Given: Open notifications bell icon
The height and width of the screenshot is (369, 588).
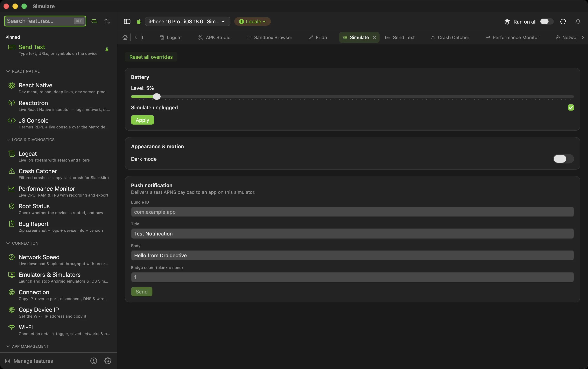Looking at the screenshot, I should (x=578, y=21).
